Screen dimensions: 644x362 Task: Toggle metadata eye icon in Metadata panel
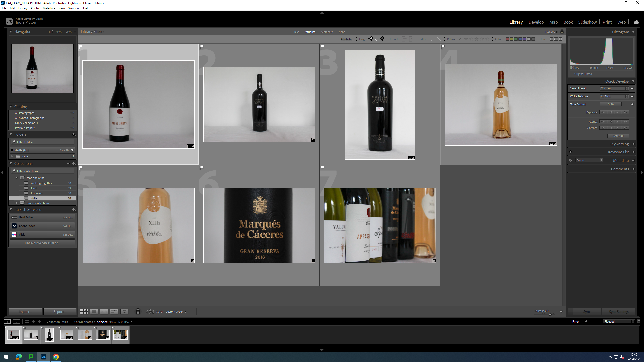(570, 160)
